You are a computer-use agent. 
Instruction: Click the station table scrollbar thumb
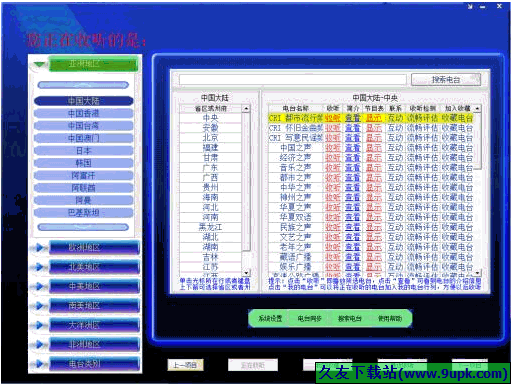477,140
